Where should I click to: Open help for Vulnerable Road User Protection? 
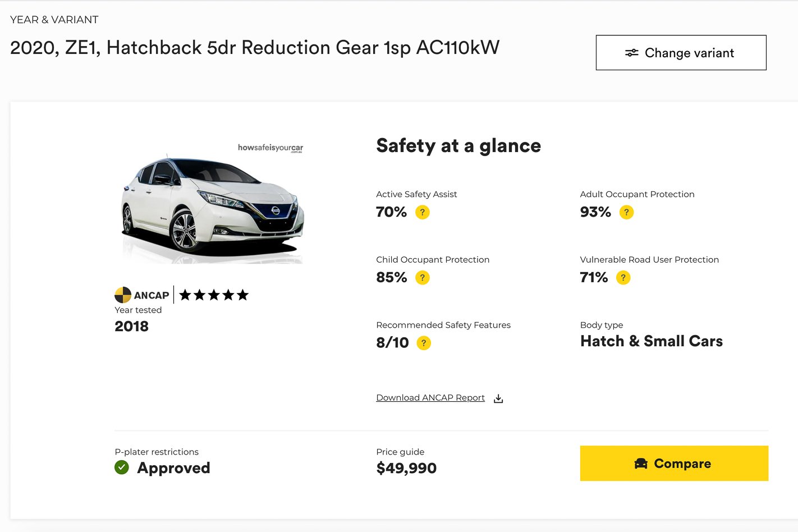tap(623, 277)
